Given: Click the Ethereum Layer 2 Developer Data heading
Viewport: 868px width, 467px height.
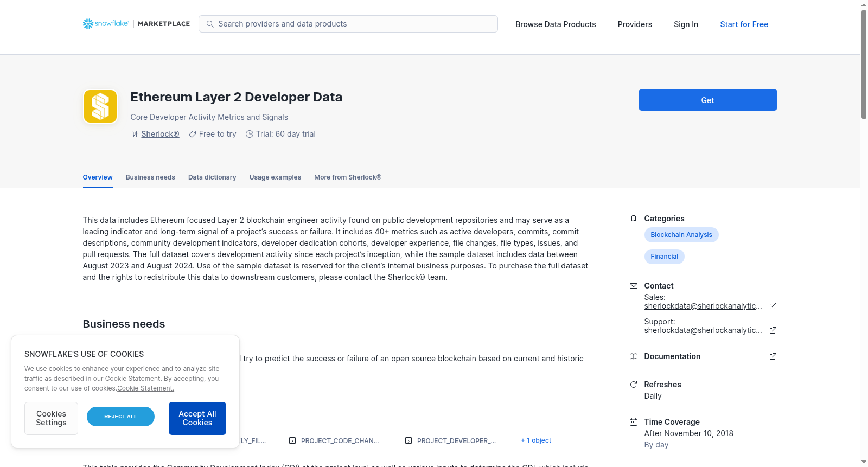Looking at the screenshot, I should click(236, 97).
